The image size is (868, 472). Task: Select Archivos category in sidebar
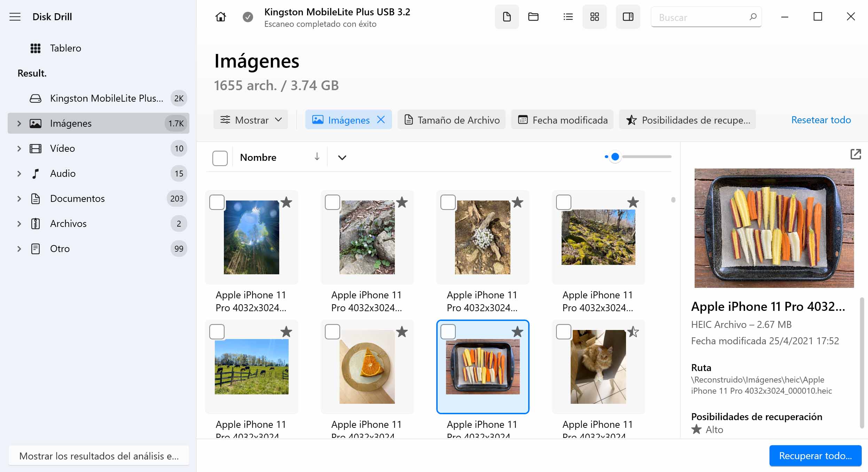click(99, 223)
